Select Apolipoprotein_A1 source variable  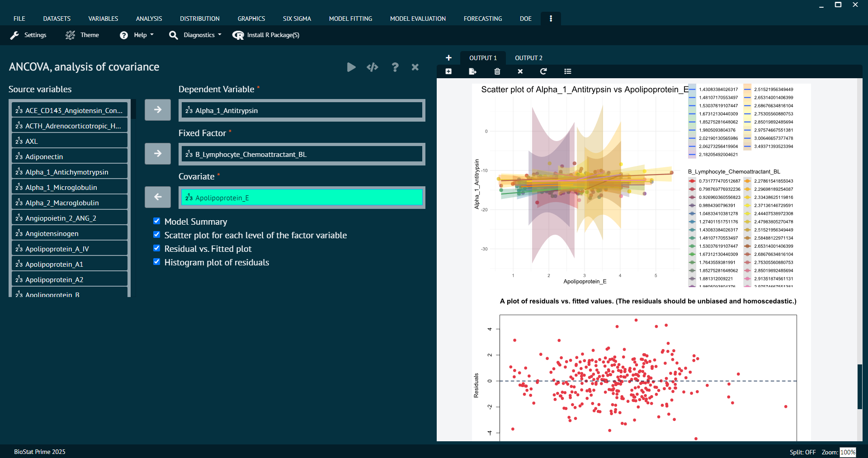pos(70,264)
